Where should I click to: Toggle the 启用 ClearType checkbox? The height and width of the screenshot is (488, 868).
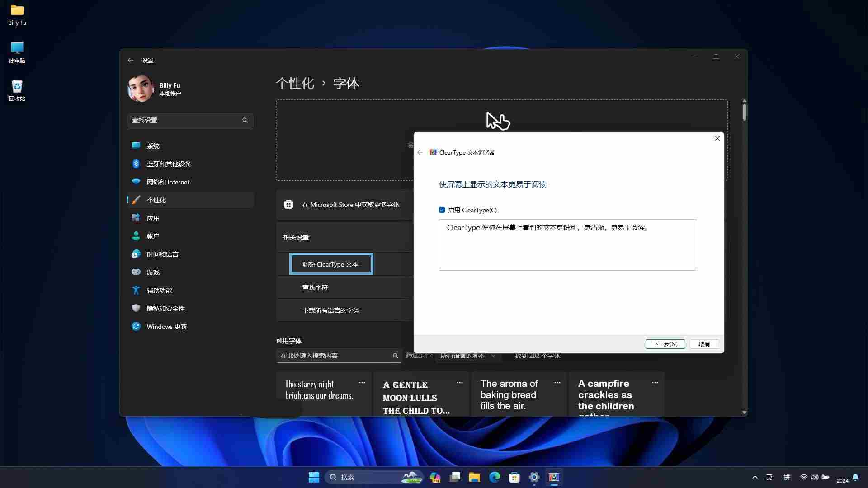[x=442, y=210]
